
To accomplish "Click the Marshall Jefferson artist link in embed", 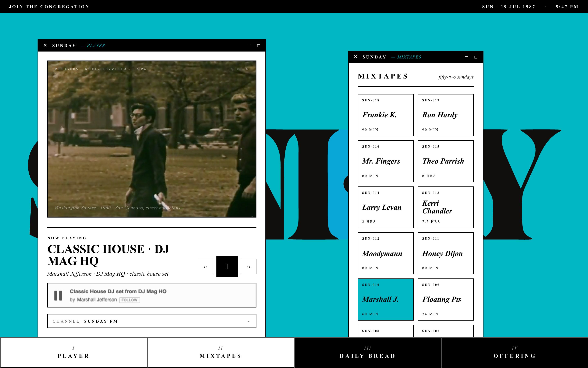I will (x=97, y=300).
